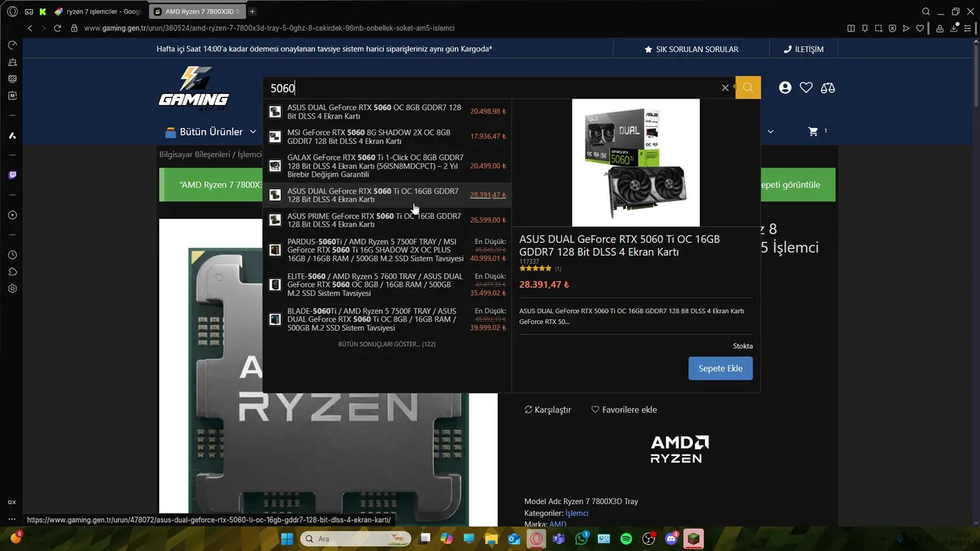The width and height of the screenshot is (980, 551).
Task: Open Spotify from the taskbar
Action: [626, 539]
